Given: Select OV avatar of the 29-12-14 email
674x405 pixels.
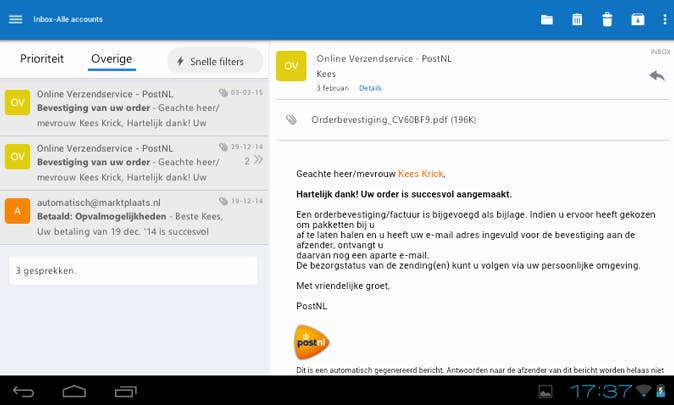Looking at the screenshot, I should pos(17,156).
